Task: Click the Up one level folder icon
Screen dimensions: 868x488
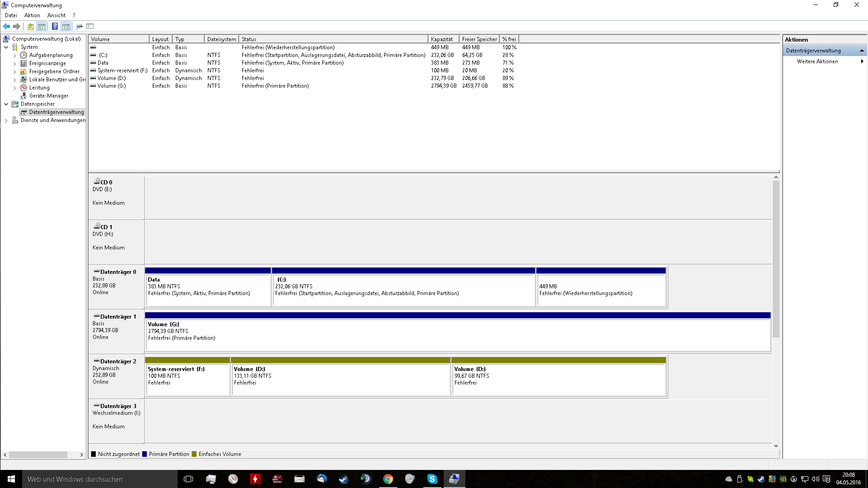Action: [30, 26]
